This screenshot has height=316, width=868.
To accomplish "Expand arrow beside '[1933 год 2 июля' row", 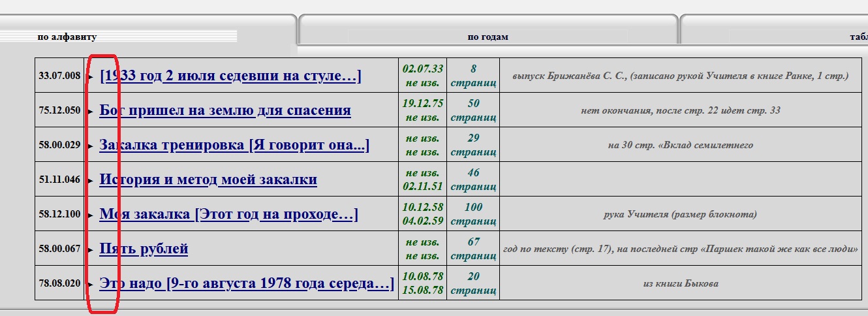I will click(91, 77).
